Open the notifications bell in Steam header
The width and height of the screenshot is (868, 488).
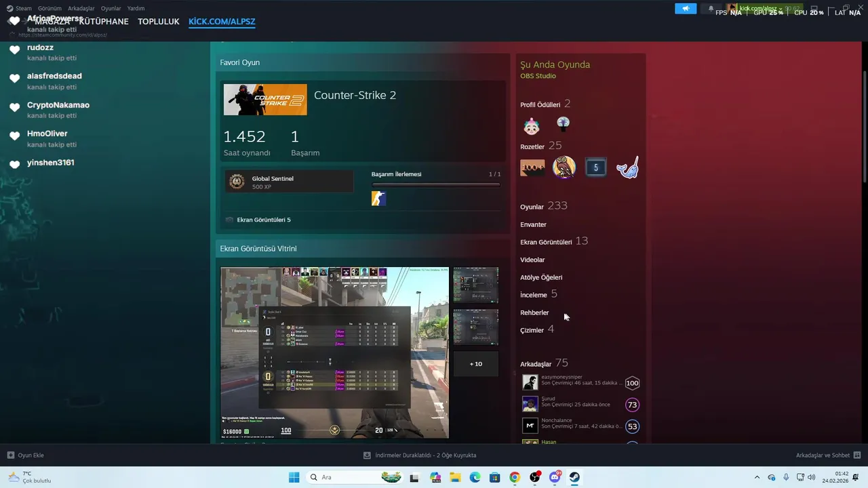pyautogui.click(x=711, y=9)
